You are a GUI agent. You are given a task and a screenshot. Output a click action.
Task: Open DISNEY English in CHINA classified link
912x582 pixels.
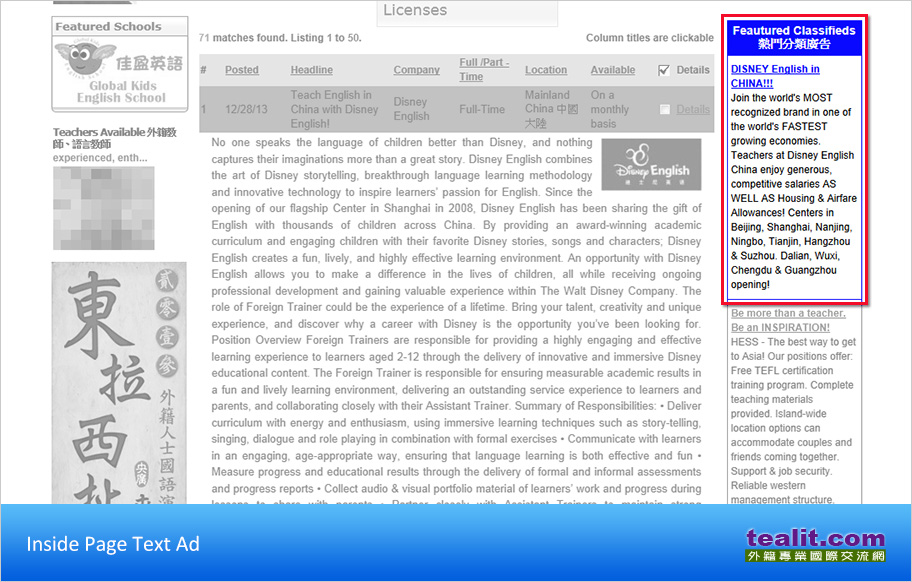pyautogui.click(x=775, y=76)
